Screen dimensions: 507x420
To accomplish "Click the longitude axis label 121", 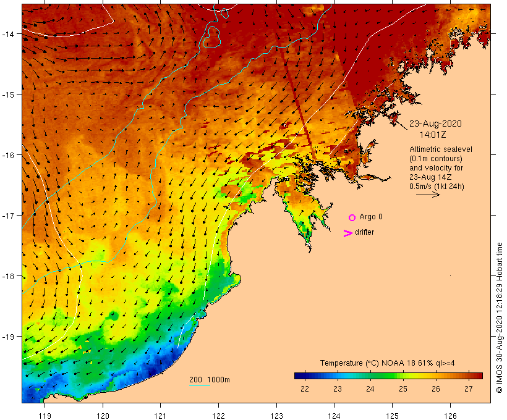I will (160, 416).
